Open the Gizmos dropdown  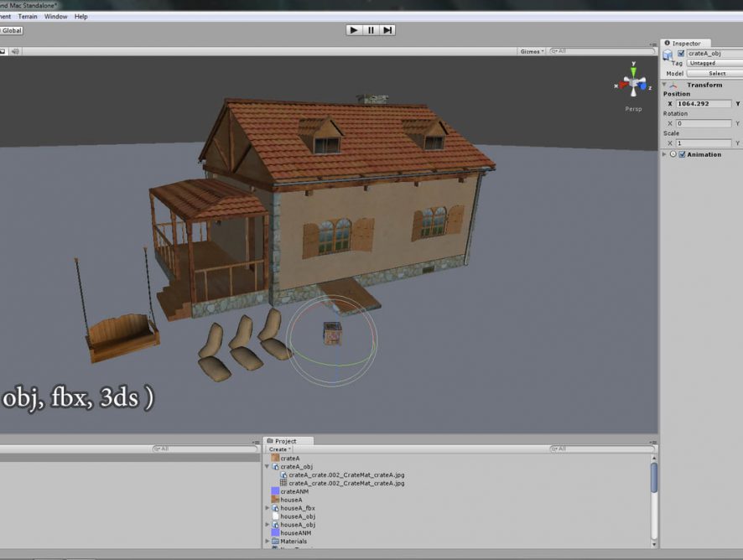[x=532, y=51]
